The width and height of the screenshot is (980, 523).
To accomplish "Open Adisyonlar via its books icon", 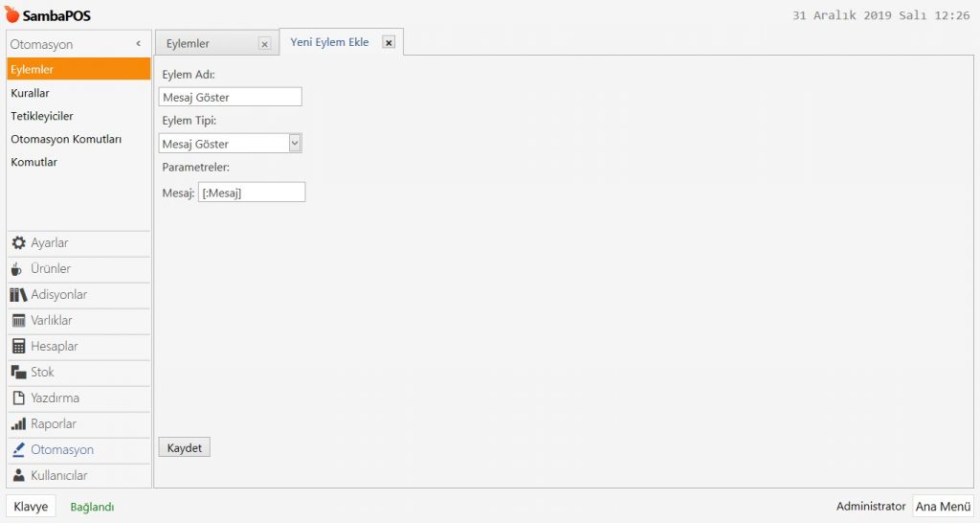I will [x=18, y=295].
